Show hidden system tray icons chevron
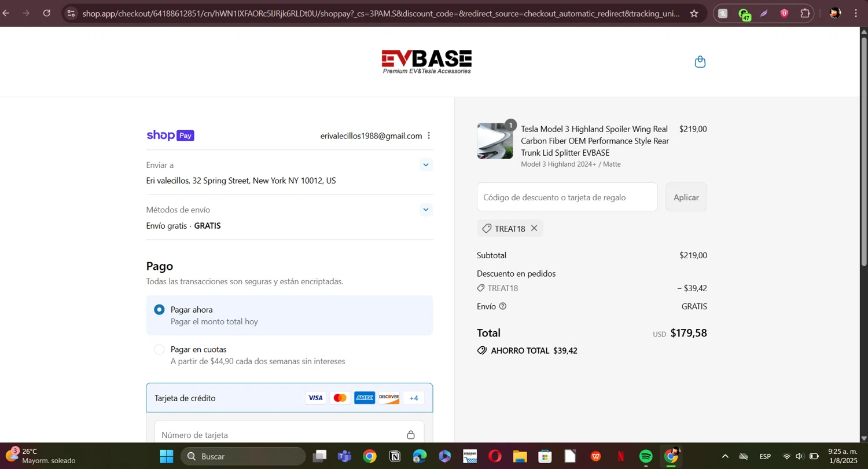Screen dimensions: 868x469 [x=725, y=456]
